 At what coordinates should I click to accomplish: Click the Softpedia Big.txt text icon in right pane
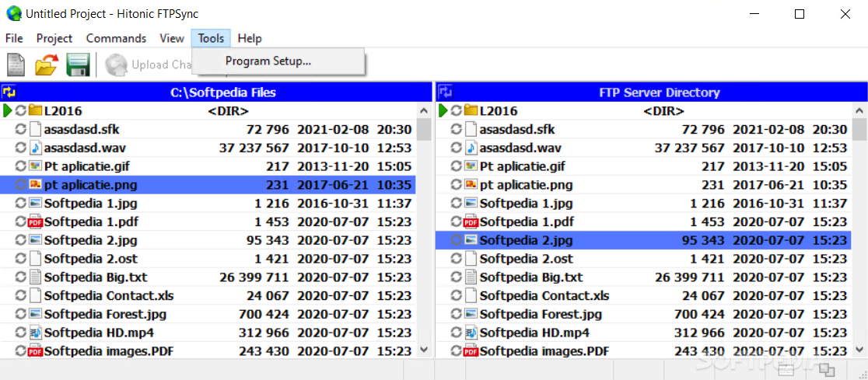tap(471, 277)
